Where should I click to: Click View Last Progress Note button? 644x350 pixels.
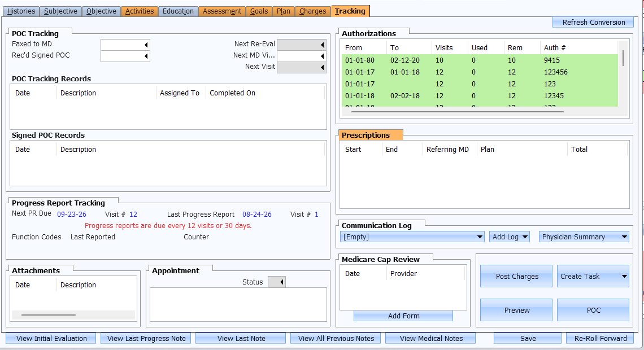(x=146, y=339)
